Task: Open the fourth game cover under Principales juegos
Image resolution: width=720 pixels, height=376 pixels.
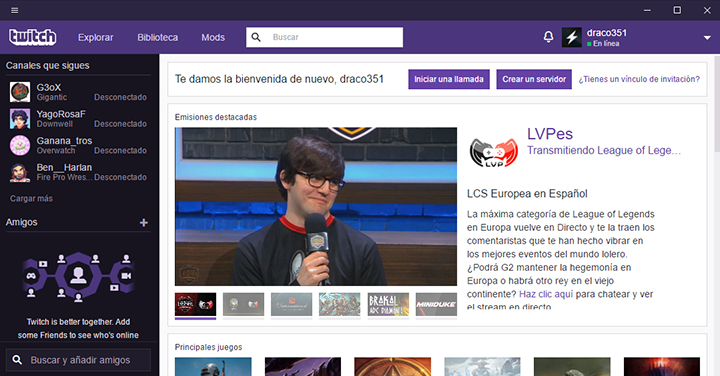Action: (483, 367)
